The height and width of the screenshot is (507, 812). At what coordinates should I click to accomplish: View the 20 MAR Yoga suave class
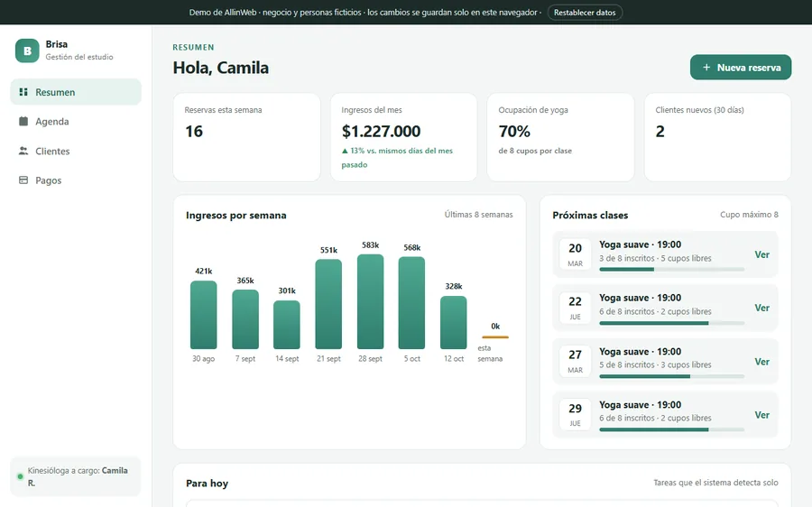761,254
